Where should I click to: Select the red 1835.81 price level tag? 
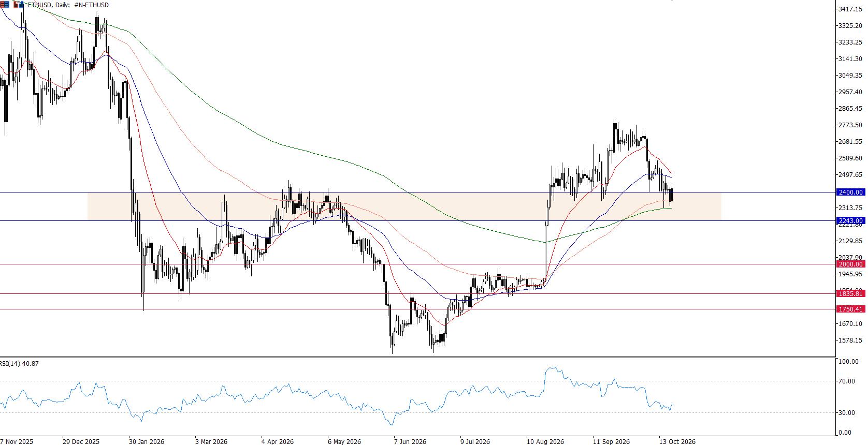point(850,294)
